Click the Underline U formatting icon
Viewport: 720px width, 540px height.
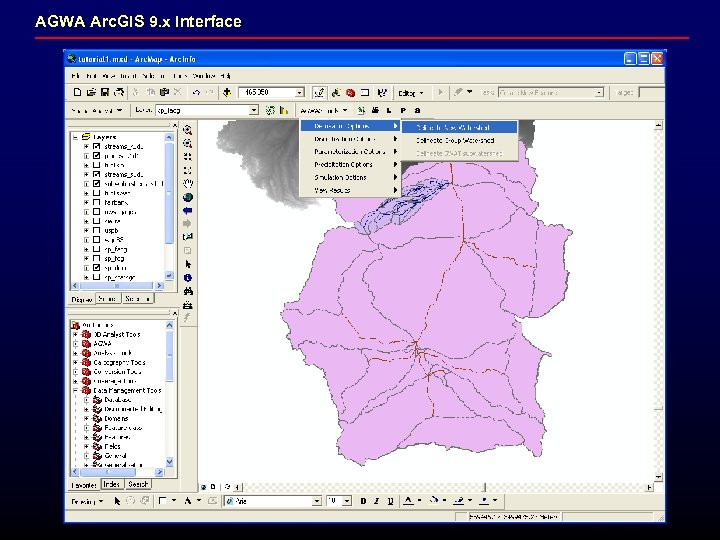(x=390, y=501)
